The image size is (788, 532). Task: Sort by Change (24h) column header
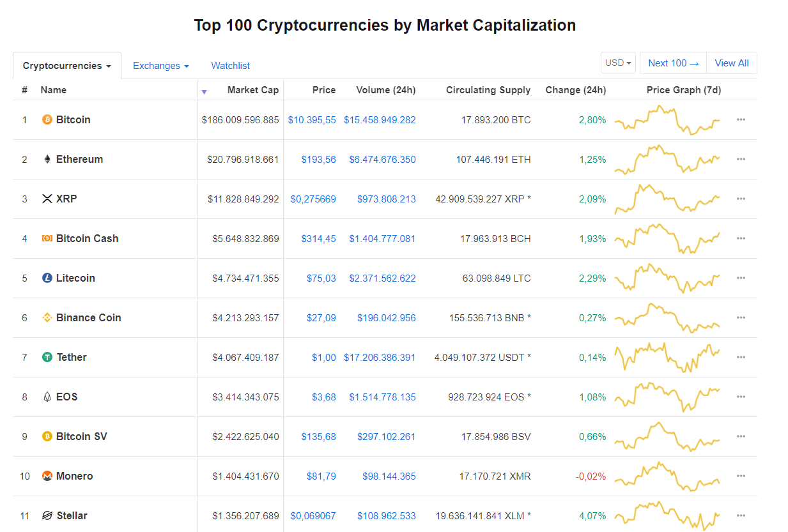click(576, 90)
